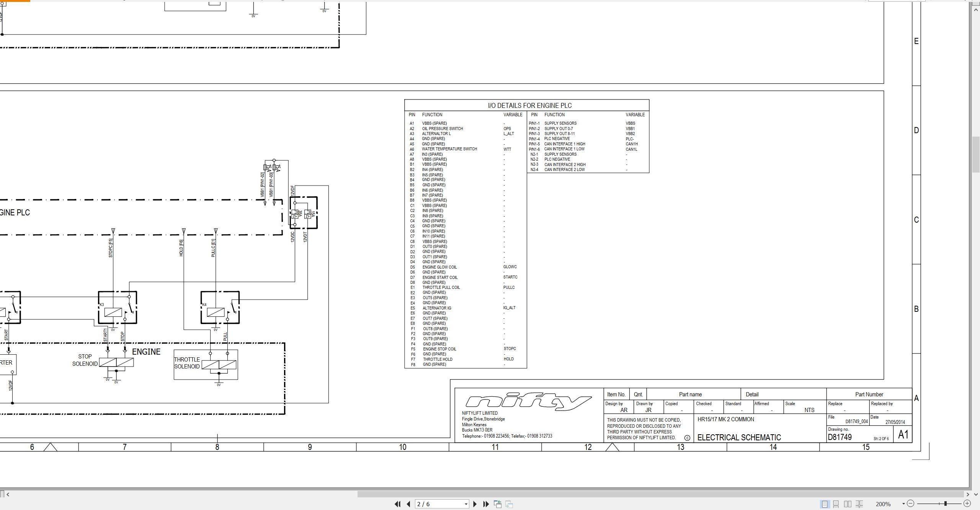Viewport: 980px width, 510px height.
Task: Click the previous view icon
Action: coord(498,504)
